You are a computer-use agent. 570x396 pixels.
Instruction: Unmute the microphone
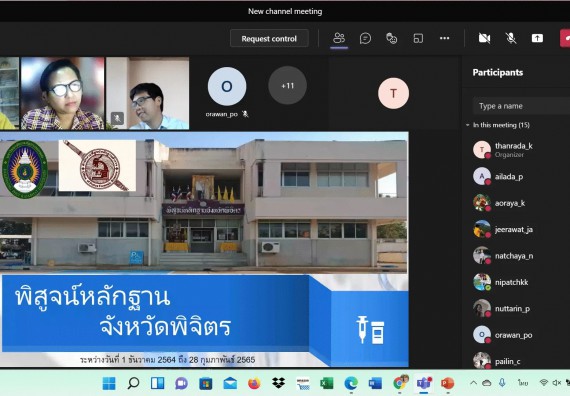(511, 38)
